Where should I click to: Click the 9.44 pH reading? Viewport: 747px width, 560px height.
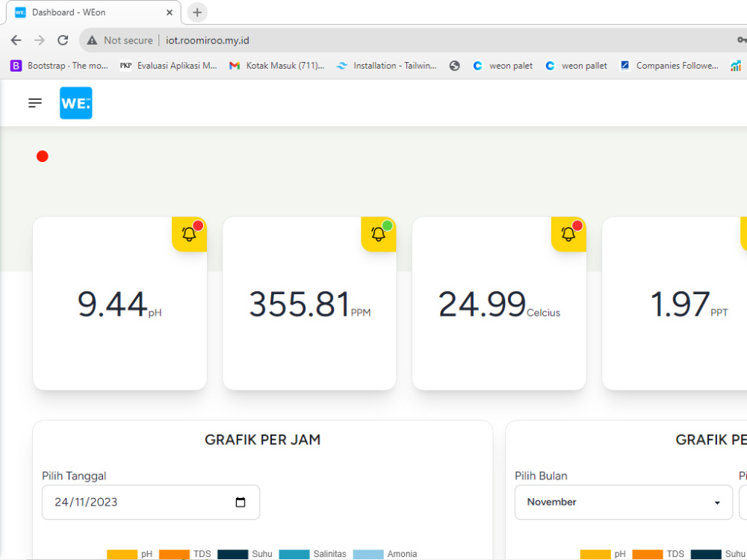pyautogui.click(x=120, y=305)
